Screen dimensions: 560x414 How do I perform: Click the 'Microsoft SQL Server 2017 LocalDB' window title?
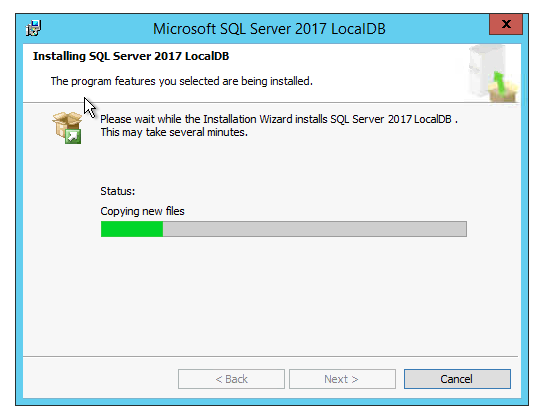(269, 29)
